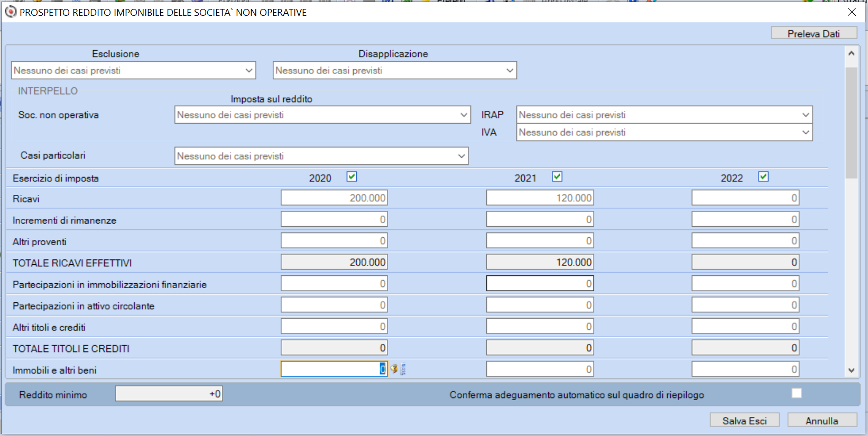The height and width of the screenshot is (436, 868).
Task: Select Altri titoli e crediti 2020 field
Action: tap(334, 326)
